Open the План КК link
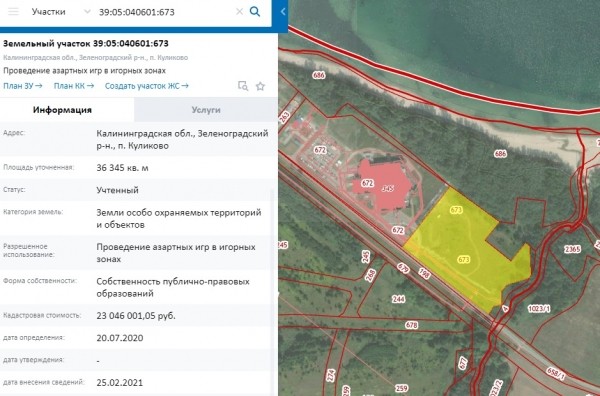Image resolution: width=600 pixels, height=396 pixels. tap(74, 86)
